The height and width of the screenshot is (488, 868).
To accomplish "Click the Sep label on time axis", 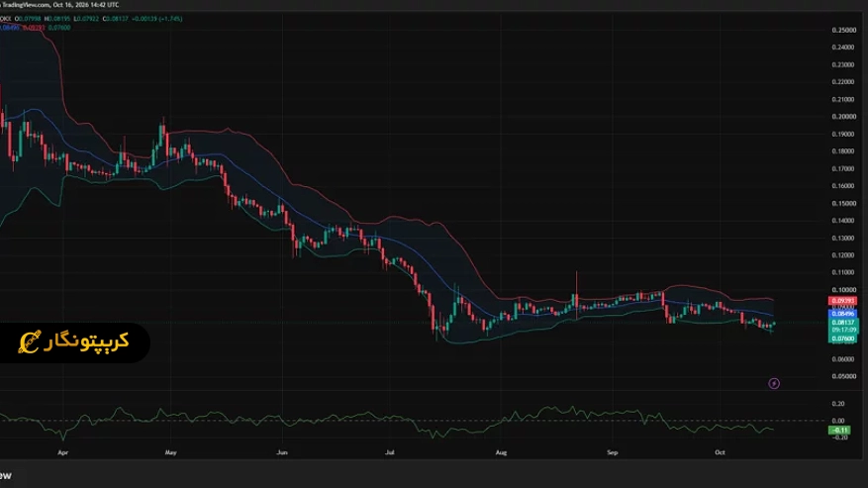I will (612, 452).
